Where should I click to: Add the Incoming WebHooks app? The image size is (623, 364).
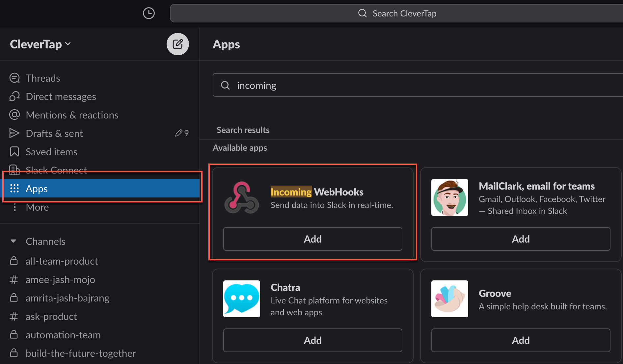point(312,239)
